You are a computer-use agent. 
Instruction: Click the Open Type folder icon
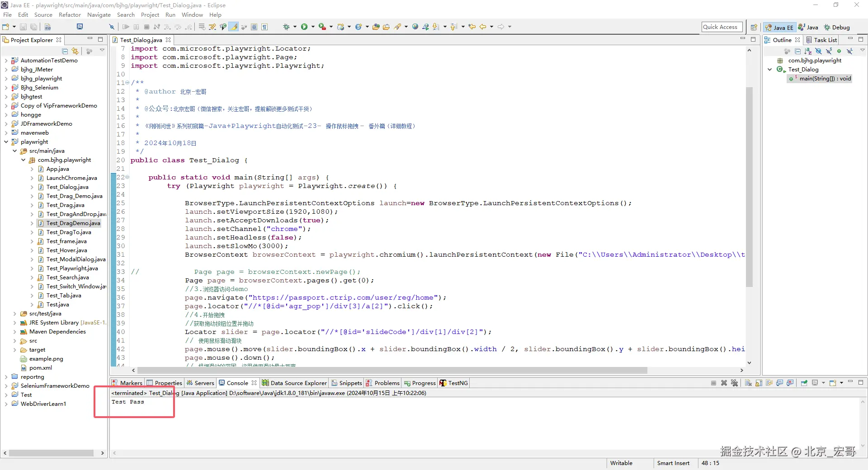click(x=376, y=27)
